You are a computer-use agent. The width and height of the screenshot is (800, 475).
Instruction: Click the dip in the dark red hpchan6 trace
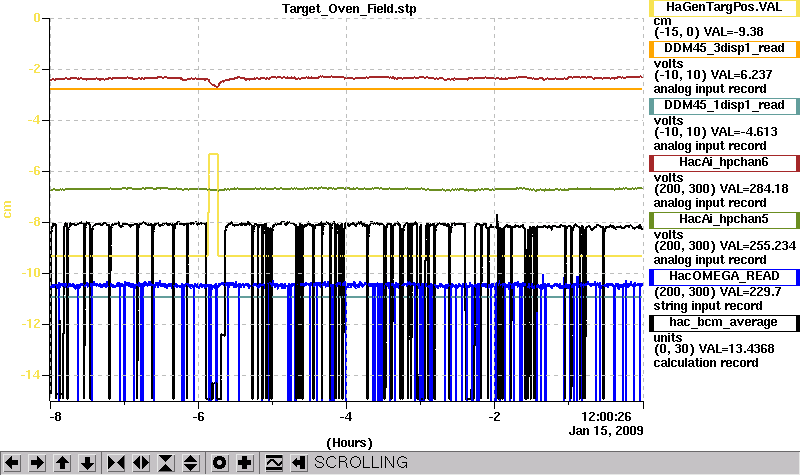[216, 84]
